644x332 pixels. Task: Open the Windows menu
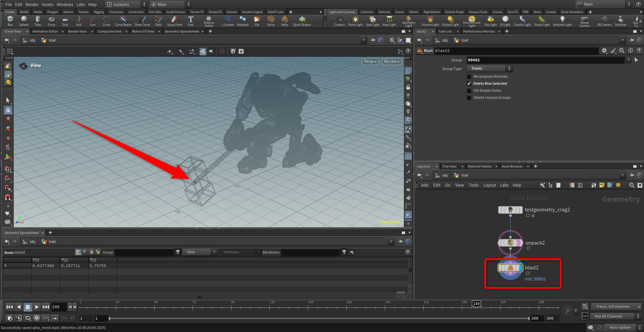pos(65,4)
